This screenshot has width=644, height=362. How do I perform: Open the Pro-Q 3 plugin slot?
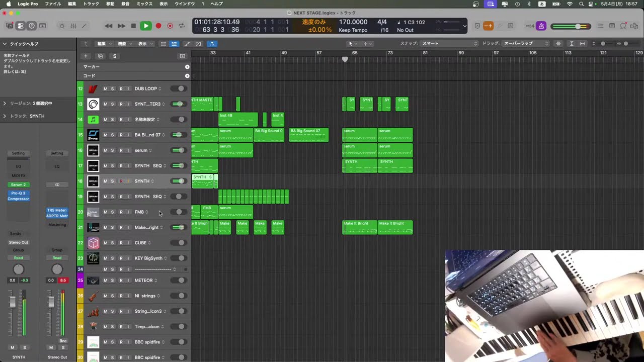(18, 193)
